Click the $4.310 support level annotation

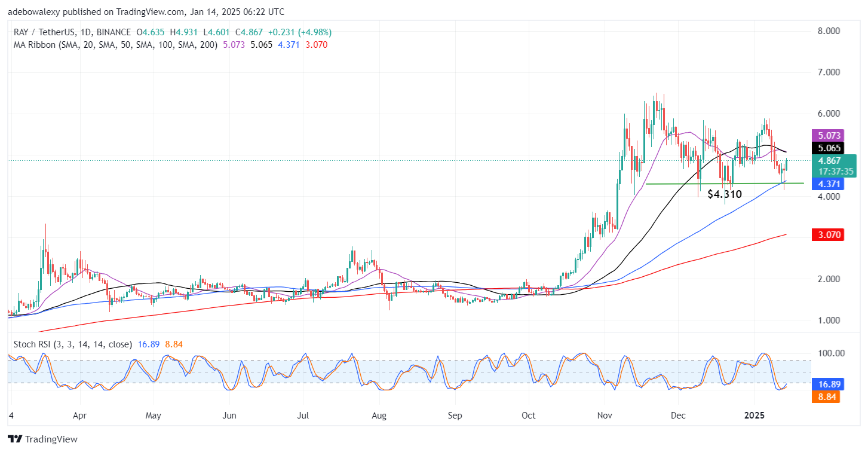[725, 194]
